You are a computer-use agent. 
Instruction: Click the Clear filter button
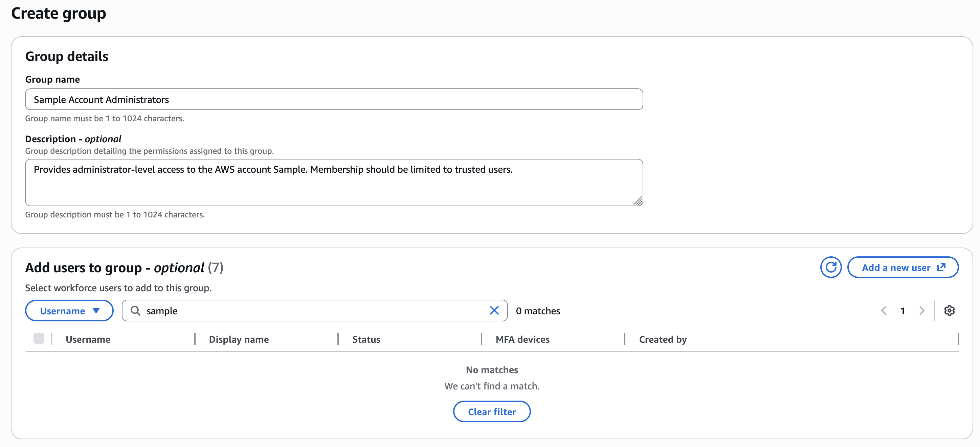(x=492, y=411)
